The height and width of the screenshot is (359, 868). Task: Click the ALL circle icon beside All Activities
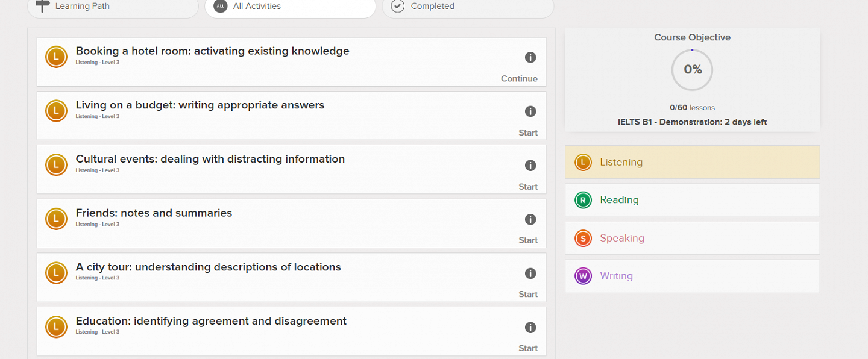(x=219, y=6)
